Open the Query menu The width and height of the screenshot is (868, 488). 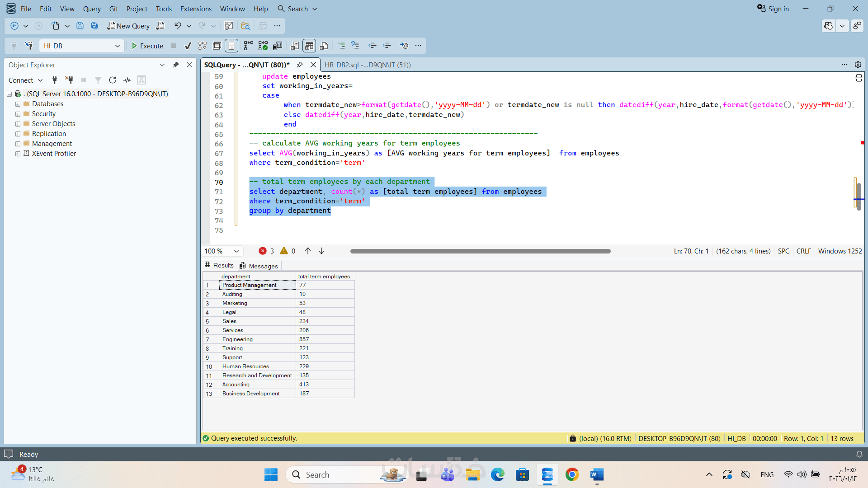pyautogui.click(x=92, y=9)
